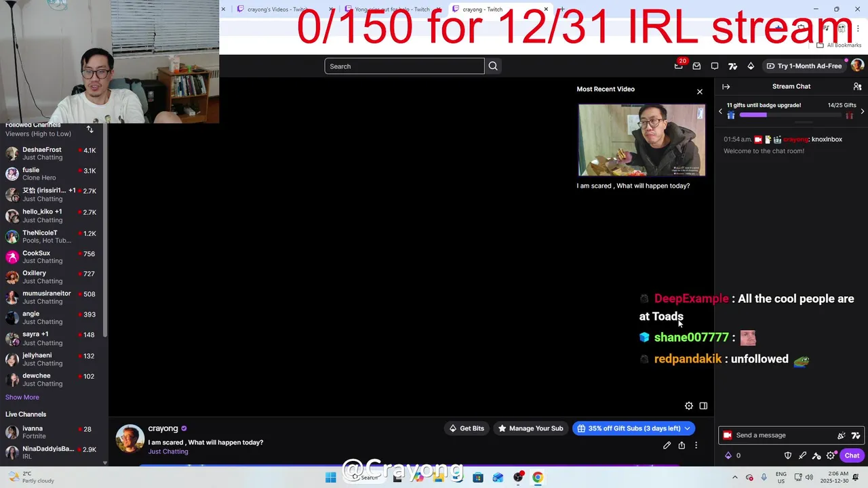Screen dimensions: 868x488
Task: Open the 7TV emote menu in chat input
Action: 856,435
